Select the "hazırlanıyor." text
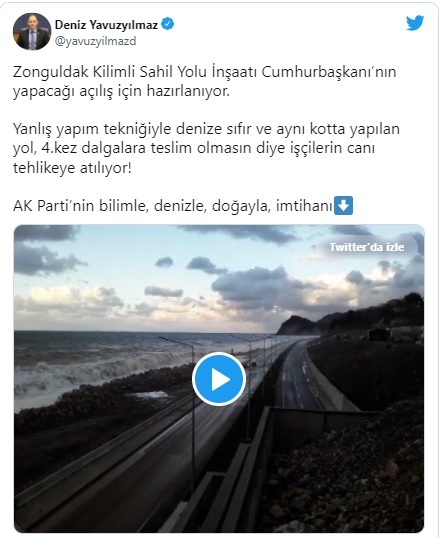This screenshot has width=439, height=538. 188,91
